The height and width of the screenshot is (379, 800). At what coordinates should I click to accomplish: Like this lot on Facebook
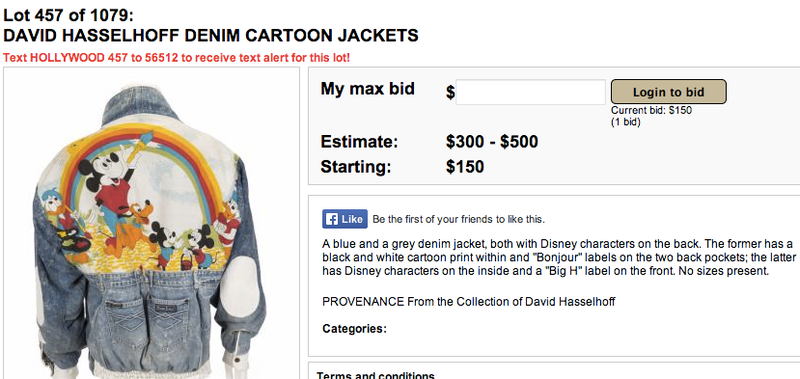(344, 219)
